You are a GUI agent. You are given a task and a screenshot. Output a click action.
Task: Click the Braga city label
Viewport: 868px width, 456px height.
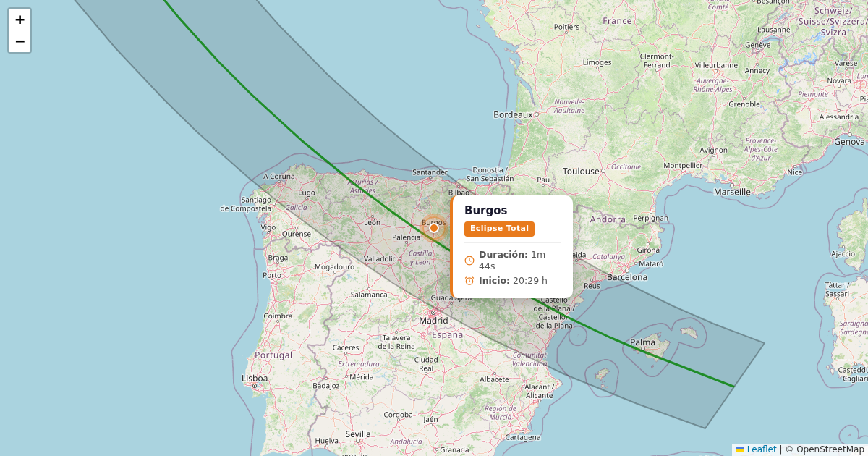tap(278, 258)
